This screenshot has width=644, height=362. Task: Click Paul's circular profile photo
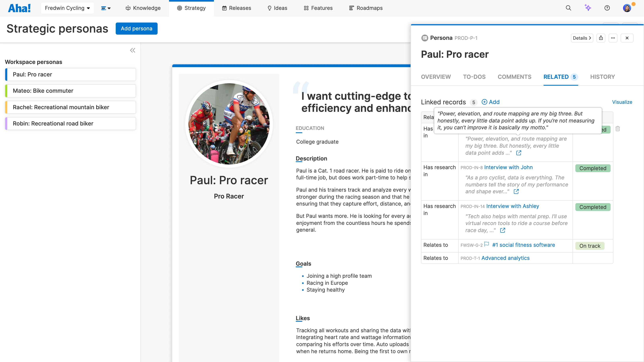click(x=229, y=124)
